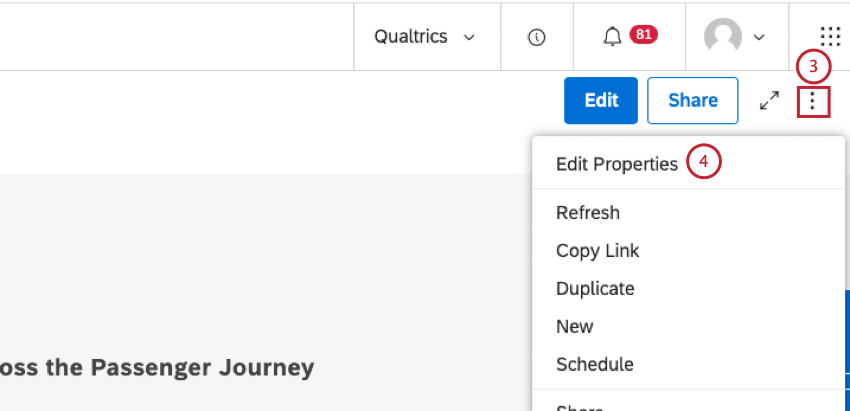Click the chevron next to Qualtrics
Screen dimensions: 850x411
click(469, 37)
